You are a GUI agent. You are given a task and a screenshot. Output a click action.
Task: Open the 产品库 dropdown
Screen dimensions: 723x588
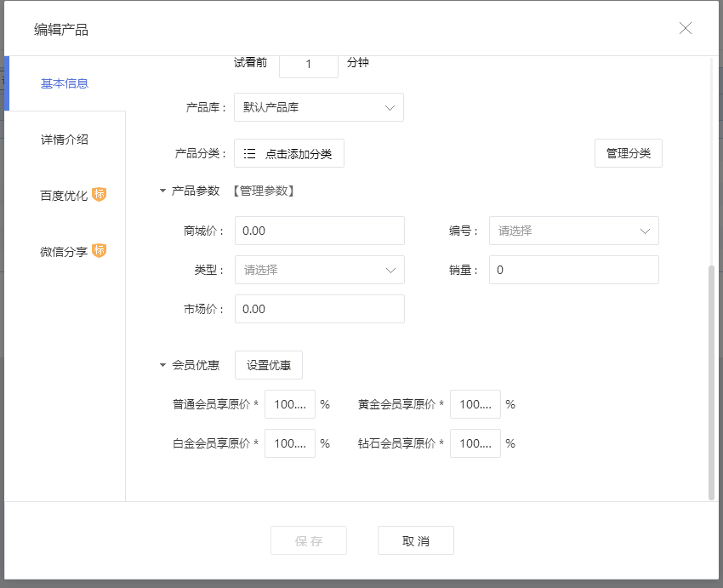[x=319, y=107]
